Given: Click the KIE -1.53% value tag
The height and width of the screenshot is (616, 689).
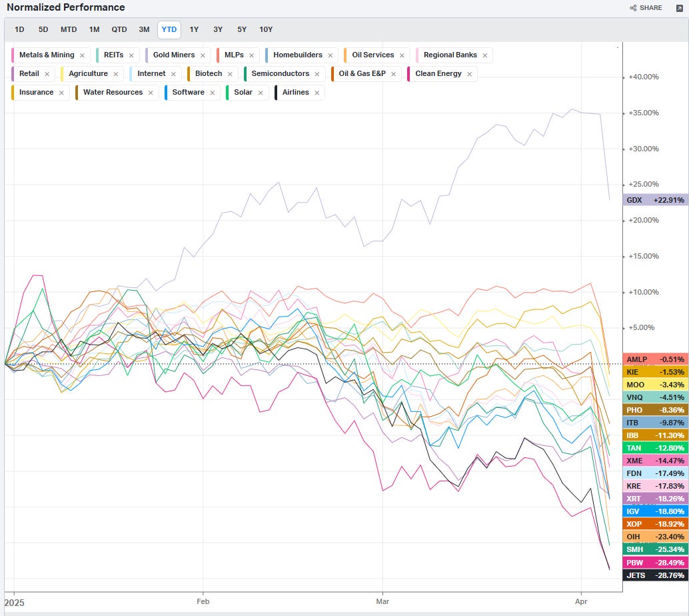Looking at the screenshot, I should (655, 372).
